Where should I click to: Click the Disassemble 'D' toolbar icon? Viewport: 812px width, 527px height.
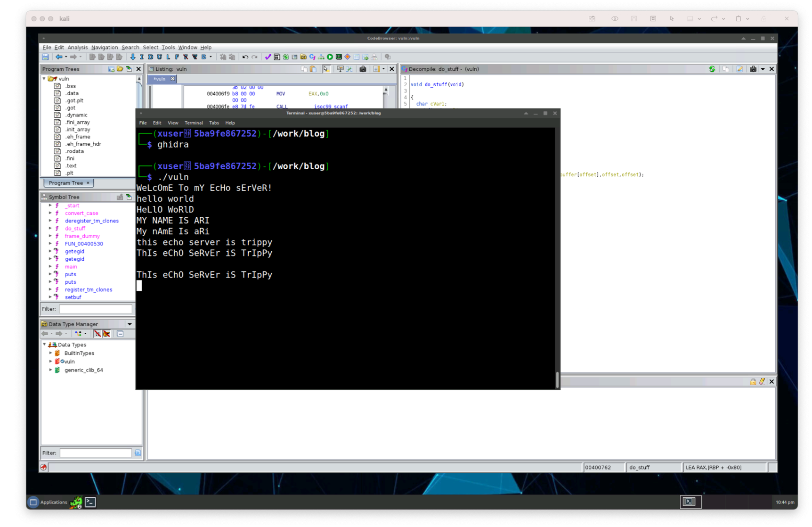click(x=151, y=57)
